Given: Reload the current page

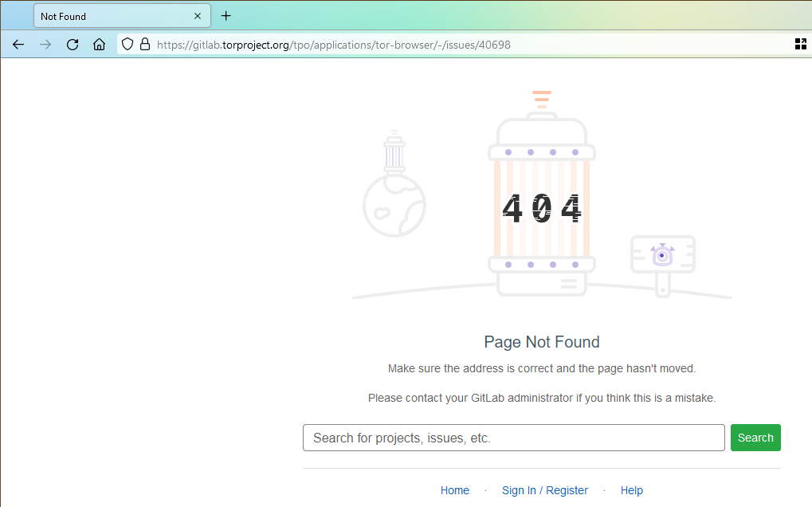Looking at the screenshot, I should point(72,45).
